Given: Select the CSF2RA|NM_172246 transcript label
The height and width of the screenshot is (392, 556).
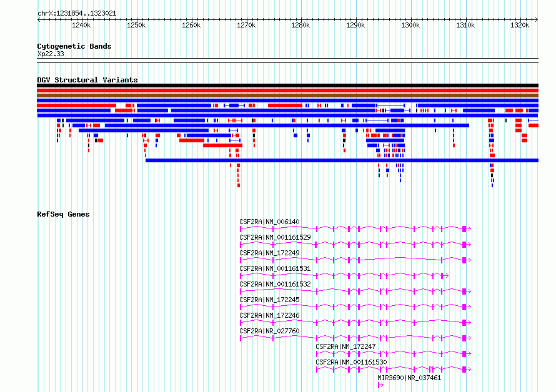Looking at the screenshot, I should 269,315.
